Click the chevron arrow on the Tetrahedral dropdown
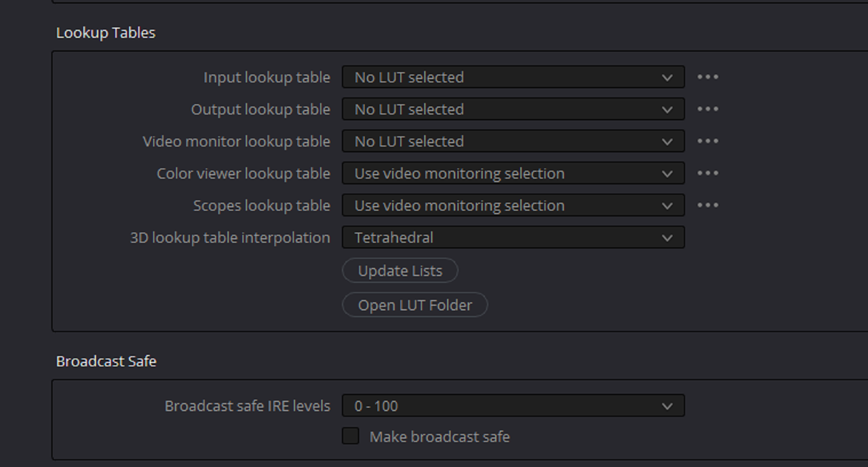 (667, 238)
